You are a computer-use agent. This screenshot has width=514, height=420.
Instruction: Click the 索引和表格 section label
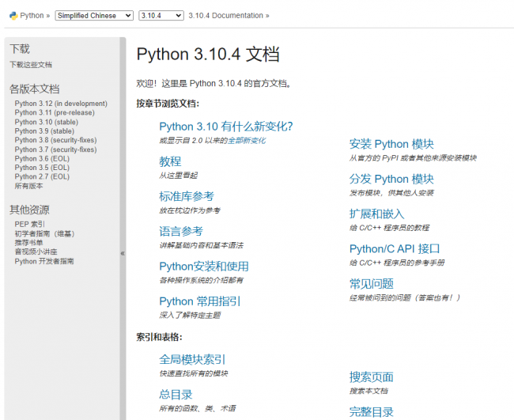point(159,337)
